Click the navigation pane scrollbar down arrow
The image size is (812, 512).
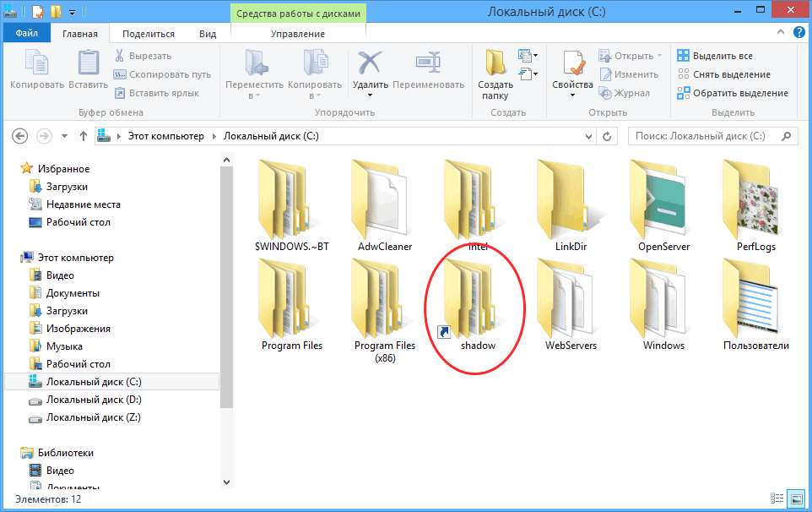pos(225,481)
